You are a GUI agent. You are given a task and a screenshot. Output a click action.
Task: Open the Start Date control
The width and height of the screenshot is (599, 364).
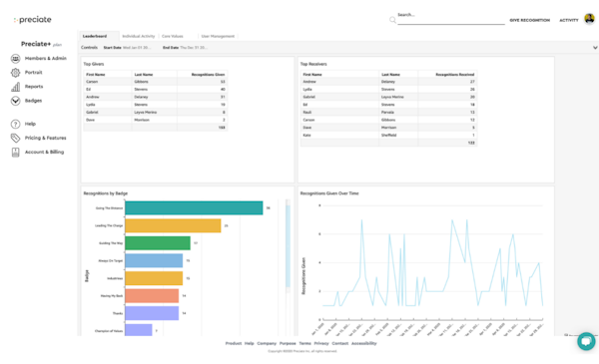tap(127, 48)
